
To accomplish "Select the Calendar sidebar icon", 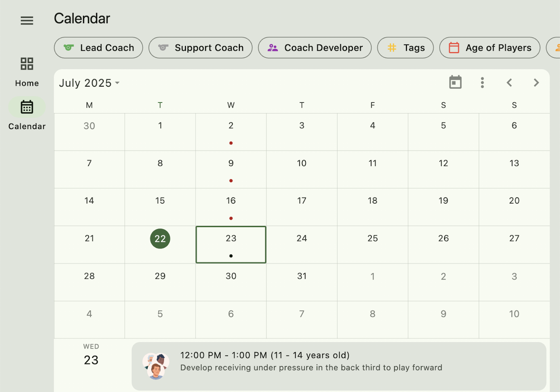I will click(x=27, y=107).
